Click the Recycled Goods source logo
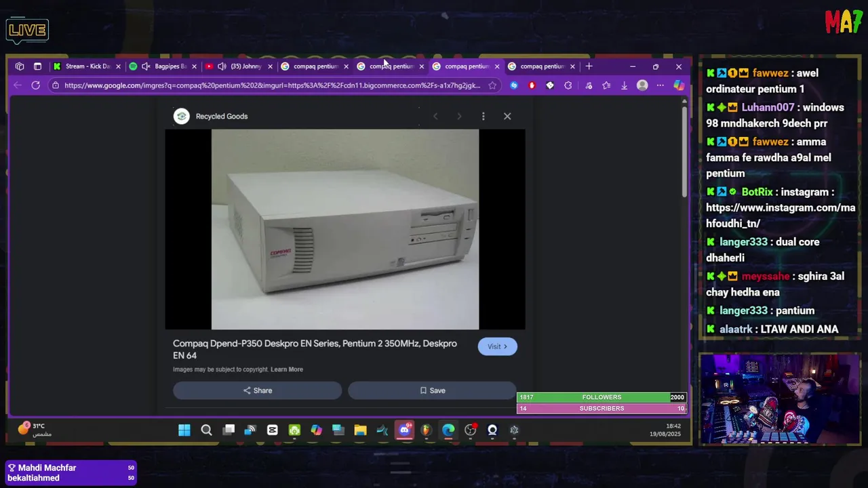Image resolution: width=868 pixels, height=488 pixels. click(x=181, y=116)
